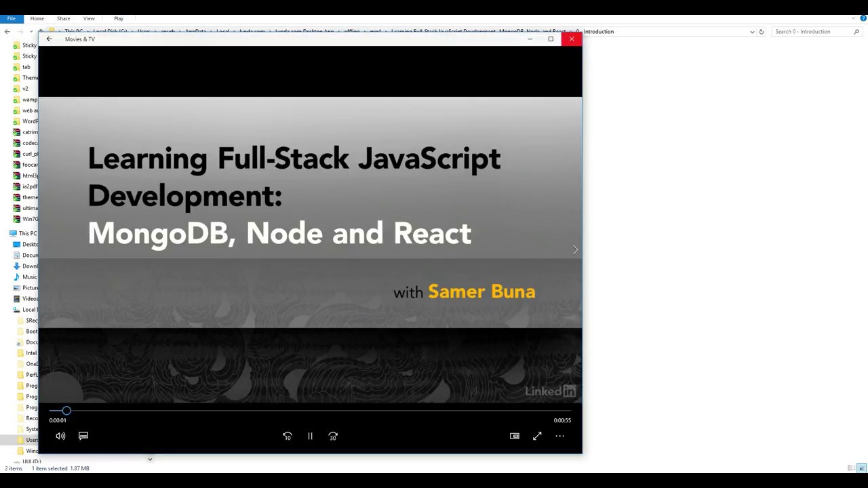This screenshot has height=488, width=868.
Task: Click Explorer back navigation arrow
Action: point(7,32)
